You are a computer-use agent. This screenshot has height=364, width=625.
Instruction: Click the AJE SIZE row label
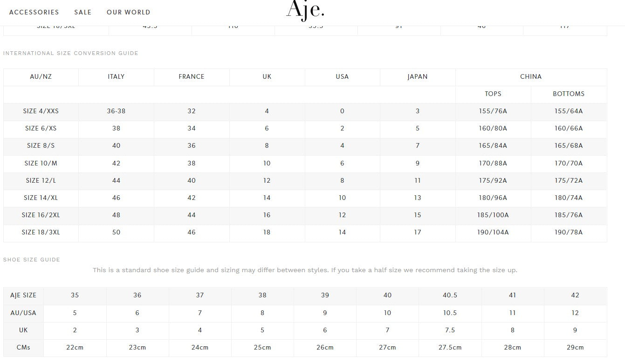23,295
